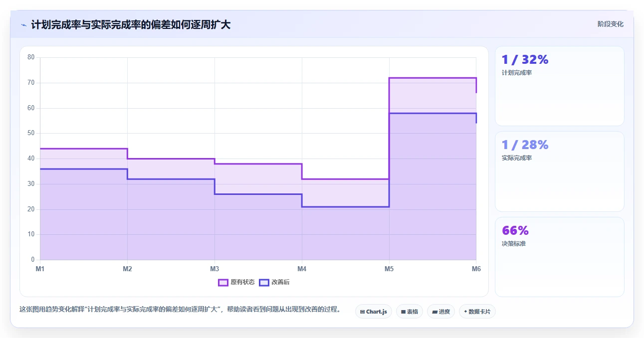Click the 1 / 32% value text
Screen dimensions: 644x338
click(x=525, y=60)
